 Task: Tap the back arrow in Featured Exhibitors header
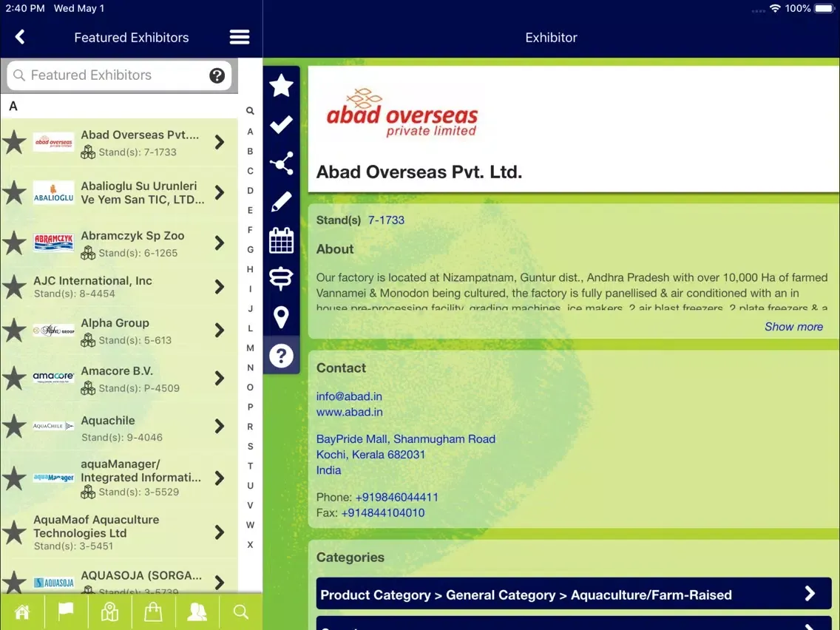tap(21, 37)
